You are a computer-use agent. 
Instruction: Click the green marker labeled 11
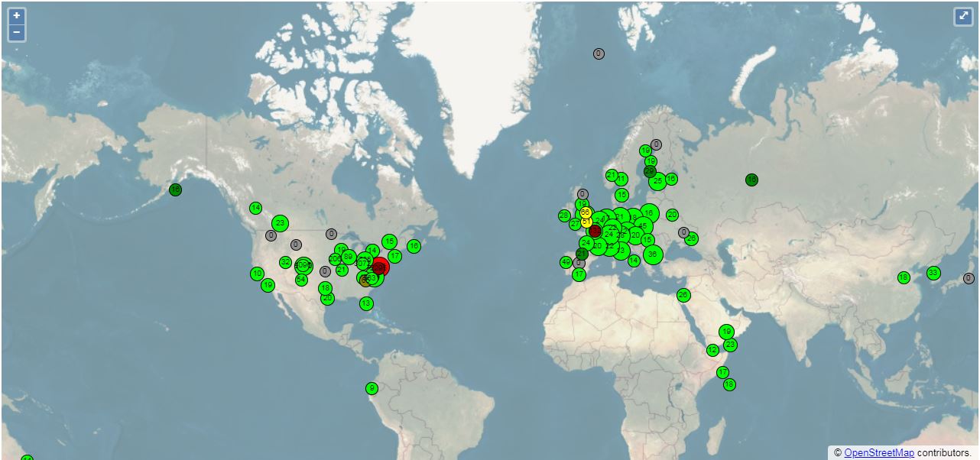[x=621, y=179]
